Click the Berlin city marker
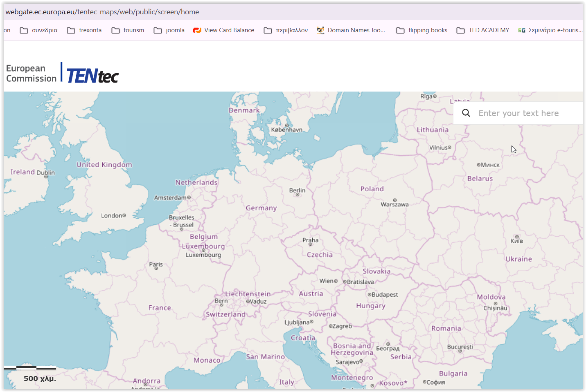 click(298, 195)
